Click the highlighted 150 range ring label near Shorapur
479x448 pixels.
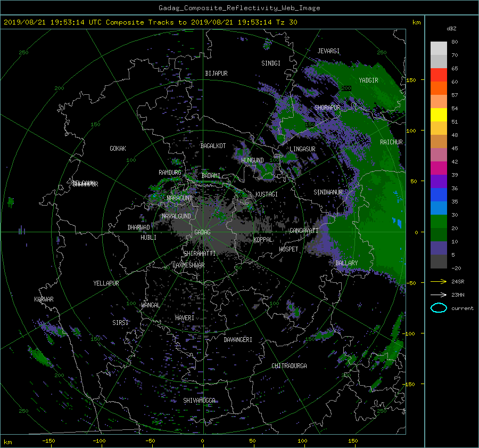click(310, 125)
